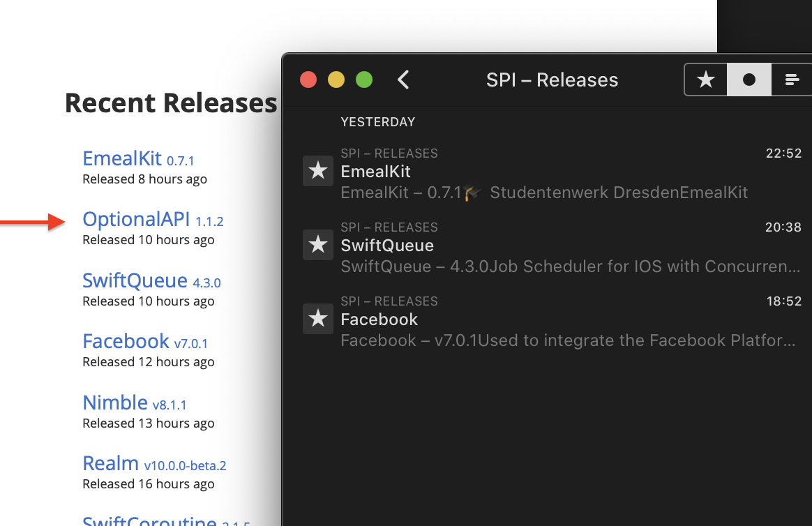Open Nimble v8.1.1 release link
Image resolution: width=812 pixels, height=526 pixels.
pyautogui.click(x=135, y=403)
